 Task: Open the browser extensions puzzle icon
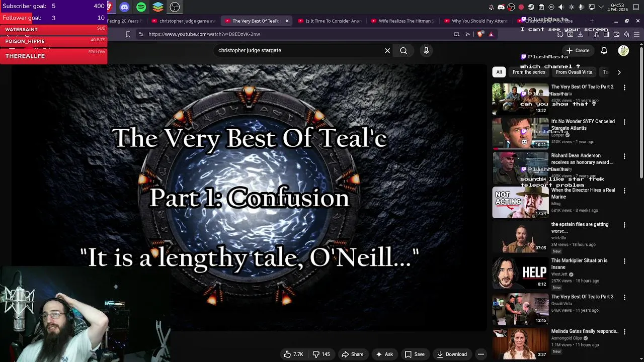560,34
